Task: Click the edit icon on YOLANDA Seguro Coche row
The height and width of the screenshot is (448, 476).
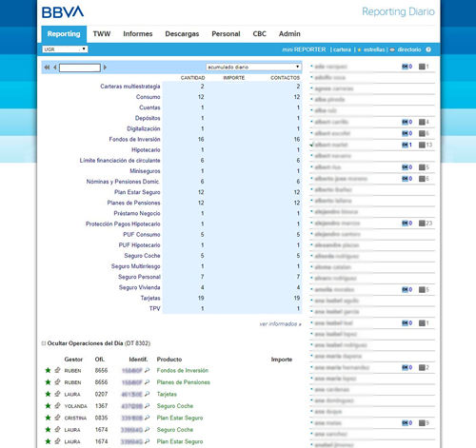Action: point(57,405)
